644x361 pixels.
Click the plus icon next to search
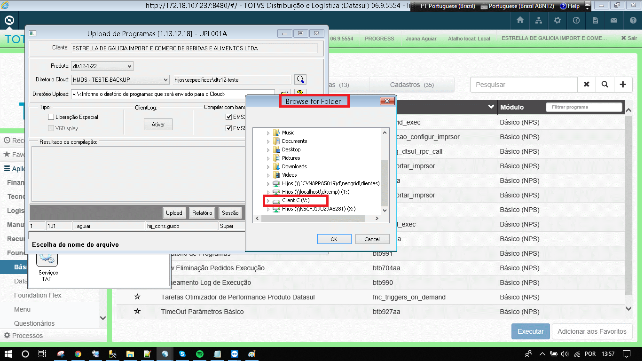click(x=623, y=85)
